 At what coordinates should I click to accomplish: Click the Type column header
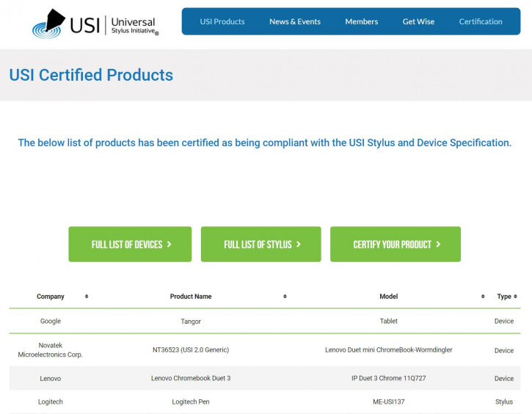tap(504, 297)
